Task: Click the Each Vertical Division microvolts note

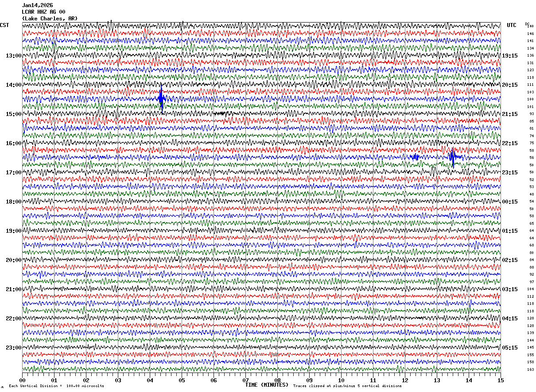Action: pyautogui.click(x=56, y=386)
